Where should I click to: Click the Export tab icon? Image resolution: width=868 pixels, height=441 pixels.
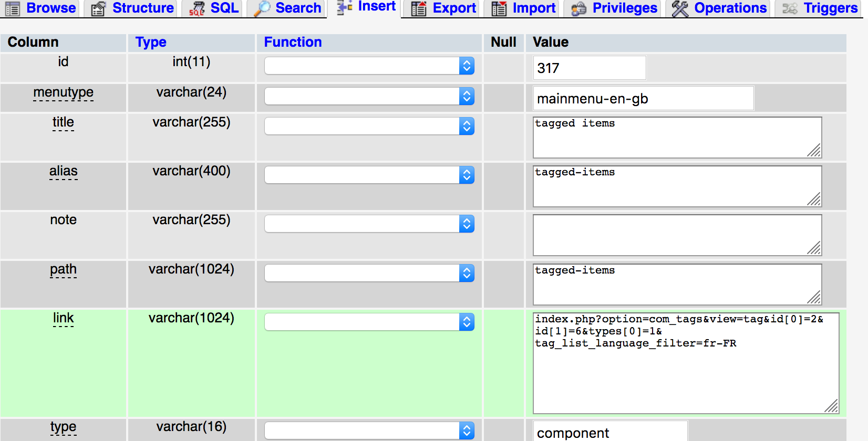coord(419,8)
